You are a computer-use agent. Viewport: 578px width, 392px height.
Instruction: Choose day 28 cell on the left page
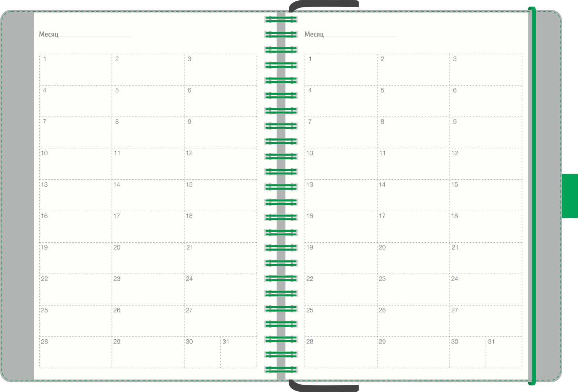coord(76,352)
